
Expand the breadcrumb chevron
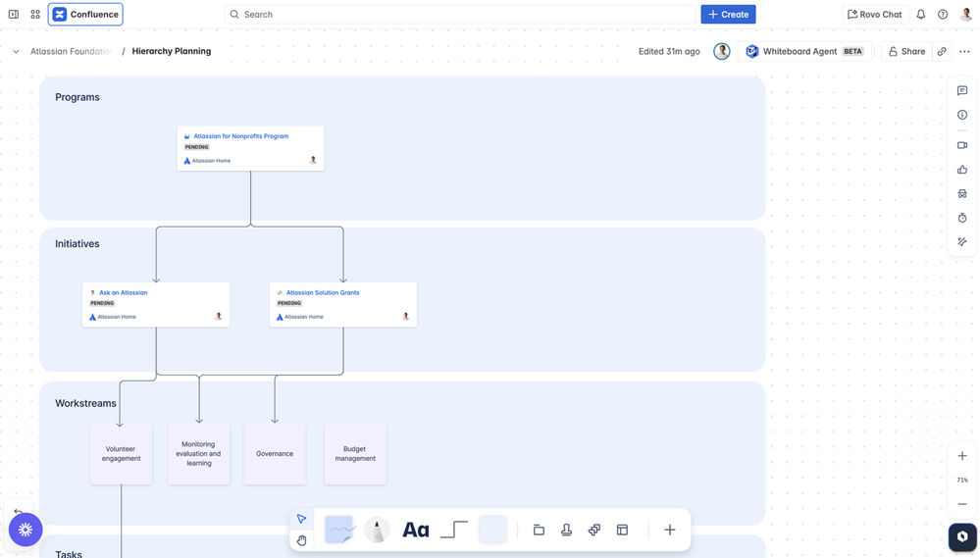(16, 51)
